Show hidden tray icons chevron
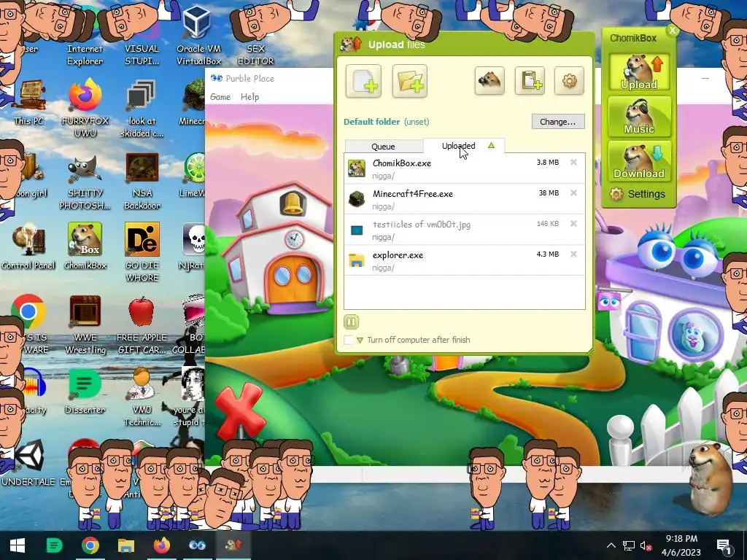The width and height of the screenshot is (747, 560). pyautogui.click(x=611, y=545)
